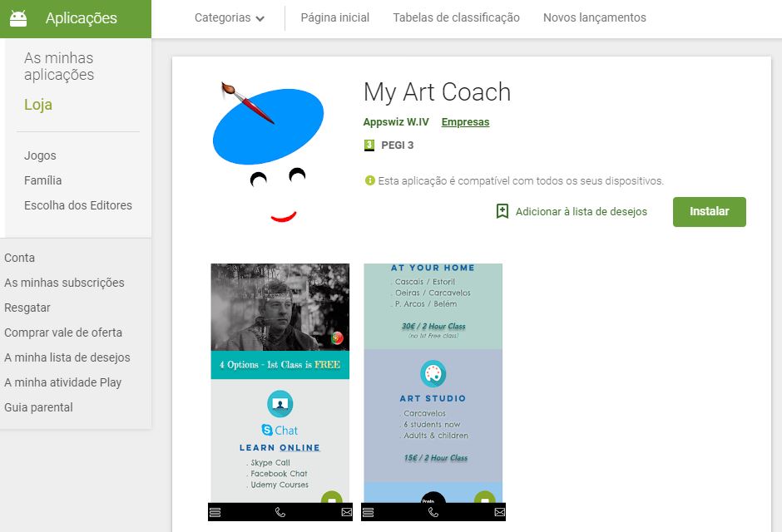Open the Guia parental link
Viewport: 782px width, 532px height.
click(38, 407)
